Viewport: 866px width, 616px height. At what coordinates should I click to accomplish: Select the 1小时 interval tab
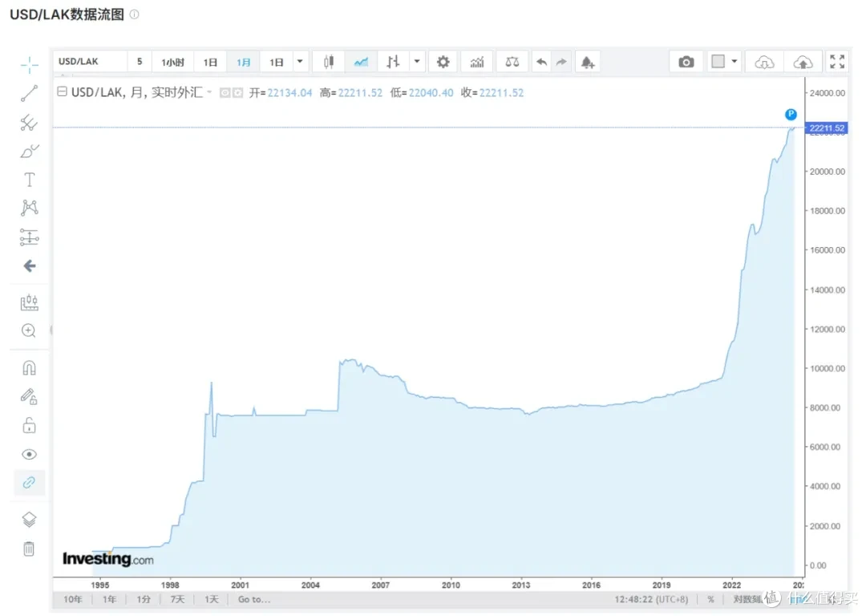172,62
